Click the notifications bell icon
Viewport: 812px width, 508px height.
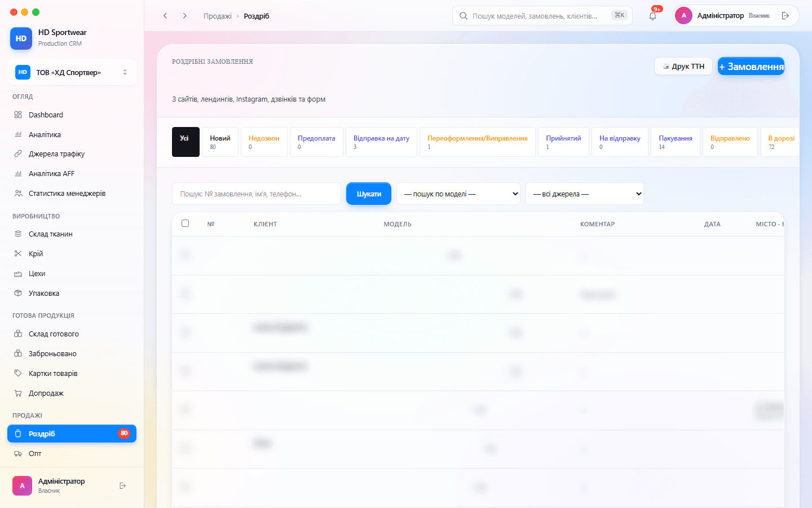[652, 16]
